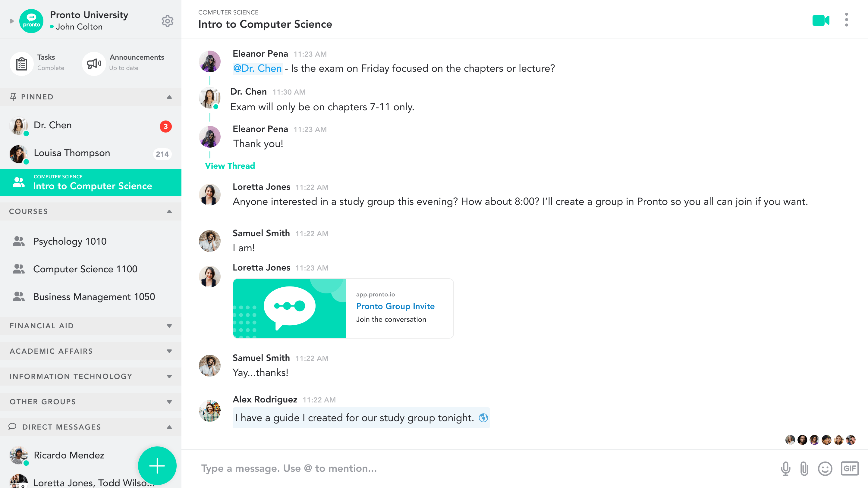Open the Psychology 1010 group

(91, 241)
